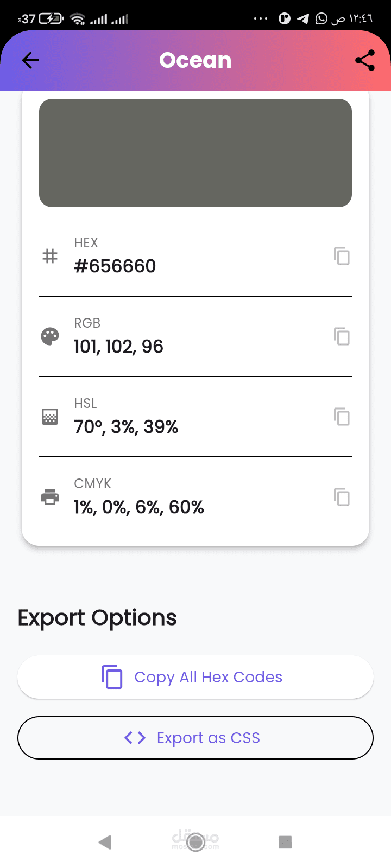Copy the RGB value 101, 102, 96

342,336
